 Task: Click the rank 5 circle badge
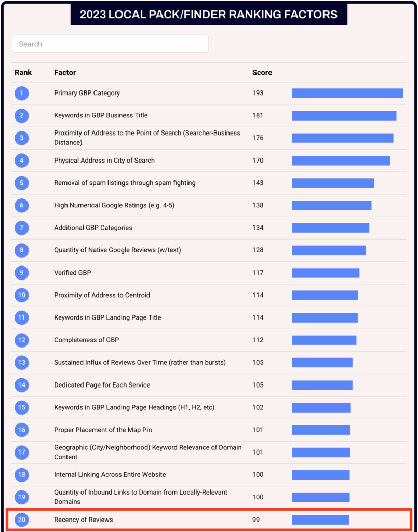(22, 183)
